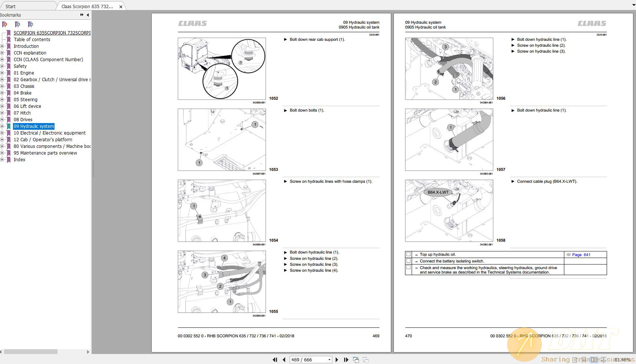This screenshot has height=364, width=636.
Task: Open the Table of contents bookmark
Action: (32, 40)
